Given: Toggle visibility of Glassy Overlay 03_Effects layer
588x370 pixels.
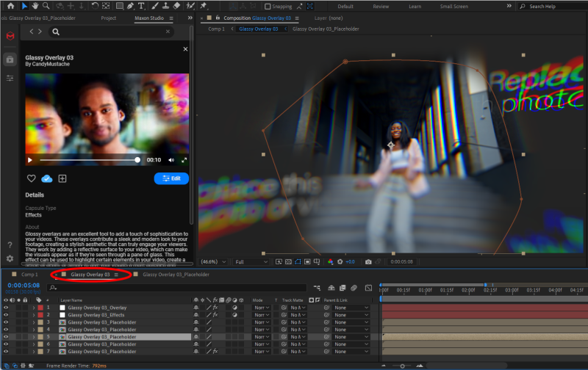Looking at the screenshot, I should (x=6, y=315).
